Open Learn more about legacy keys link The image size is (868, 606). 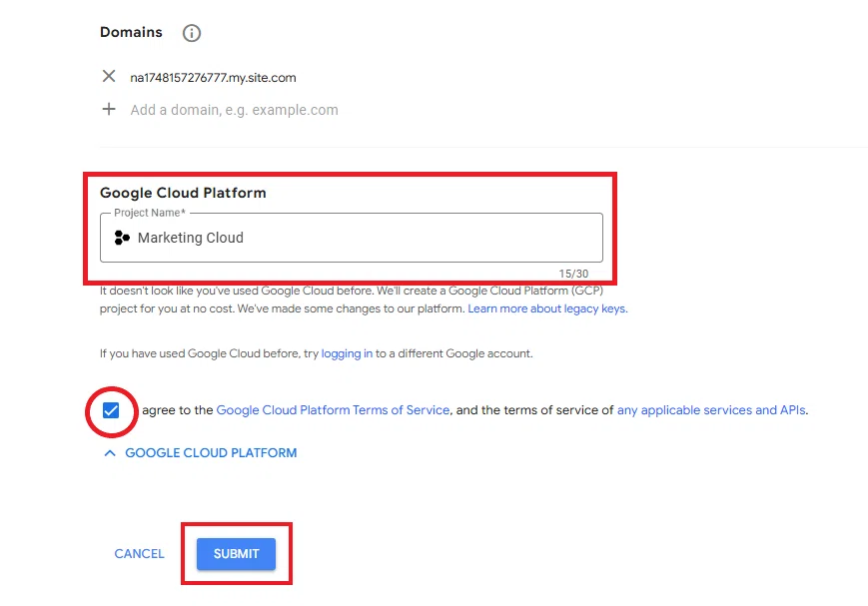(x=547, y=308)
